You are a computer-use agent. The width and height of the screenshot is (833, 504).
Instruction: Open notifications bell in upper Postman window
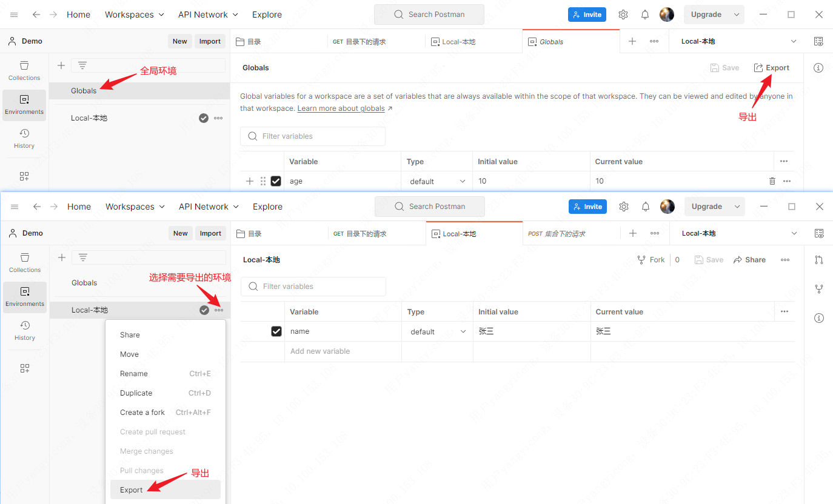click(x=645, y=15)
